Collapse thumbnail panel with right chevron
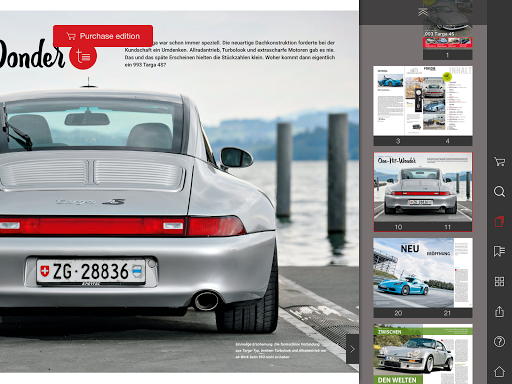 [x=352, y=349]
